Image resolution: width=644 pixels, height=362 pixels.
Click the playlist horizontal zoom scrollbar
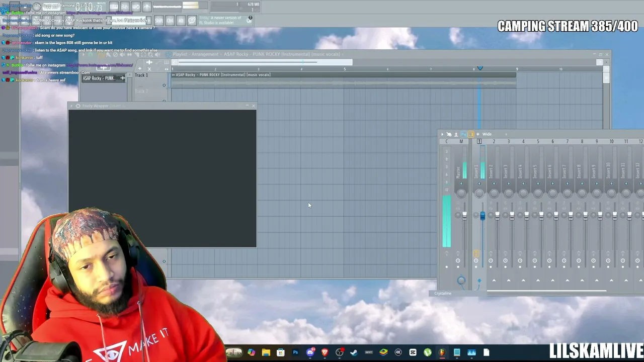tap(265, 62)
